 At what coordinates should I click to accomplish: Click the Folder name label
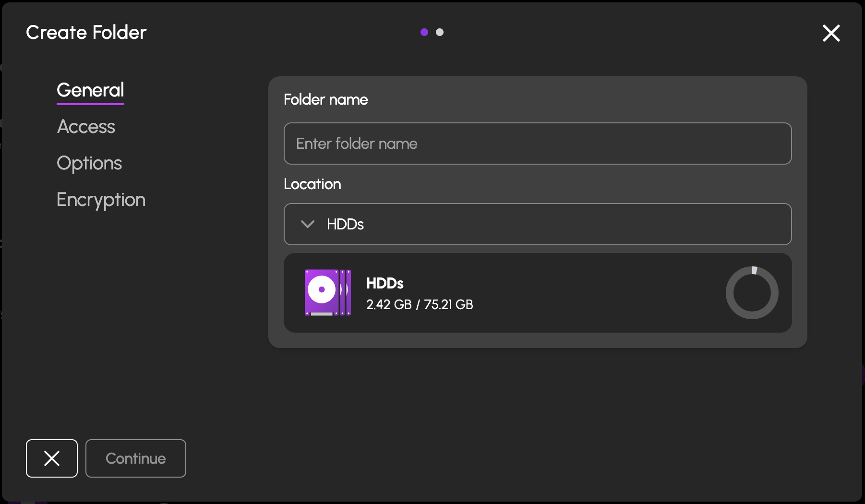pos(325,99)
